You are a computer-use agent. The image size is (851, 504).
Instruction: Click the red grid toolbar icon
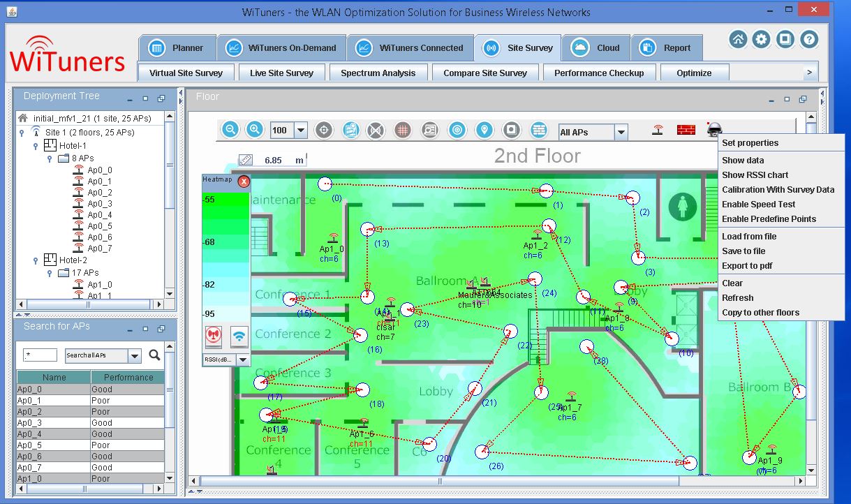tap(402, 130)
